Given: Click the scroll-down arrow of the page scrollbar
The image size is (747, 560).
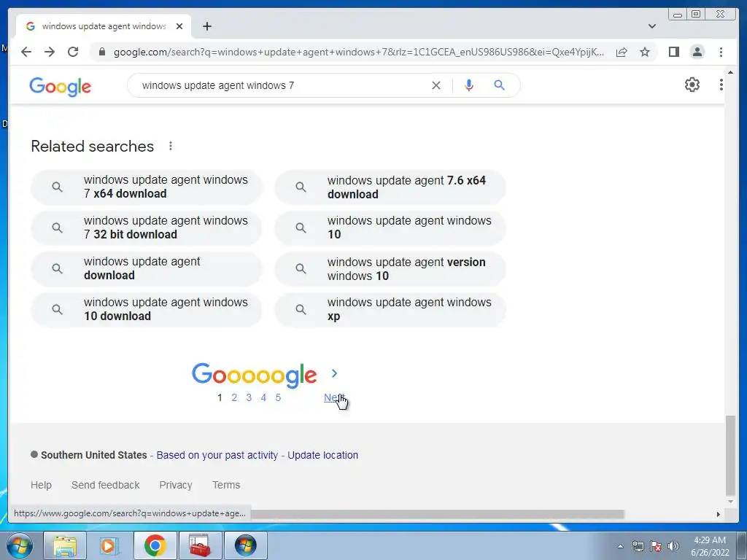Looking at the screenshot, I should click(x=730, y=502).
